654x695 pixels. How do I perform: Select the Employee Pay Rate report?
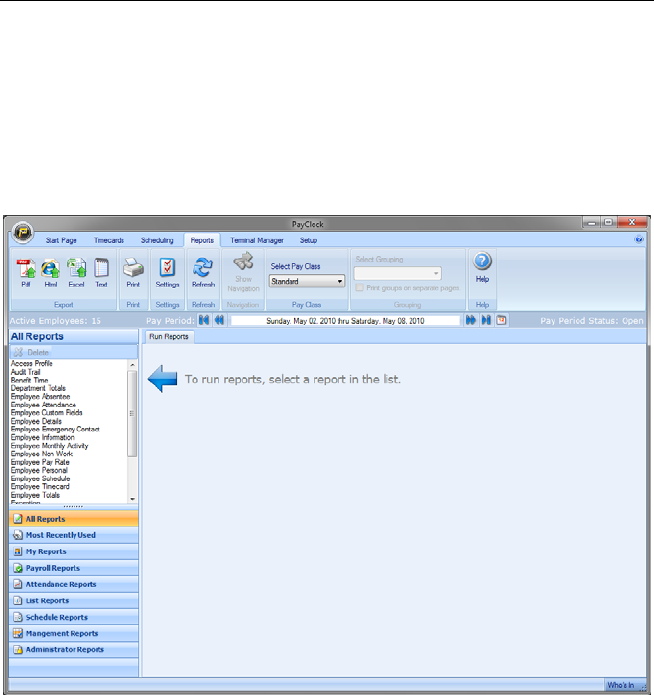tap(40, 462)
